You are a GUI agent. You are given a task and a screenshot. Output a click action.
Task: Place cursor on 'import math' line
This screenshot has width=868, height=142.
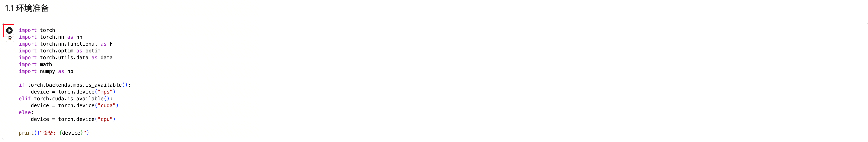35,65
